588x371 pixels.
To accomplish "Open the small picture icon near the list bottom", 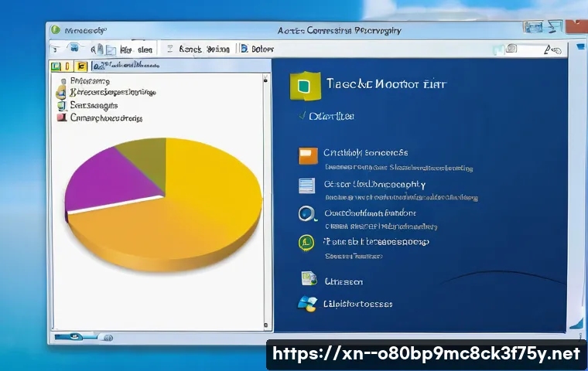I will [x=308, y=279].
